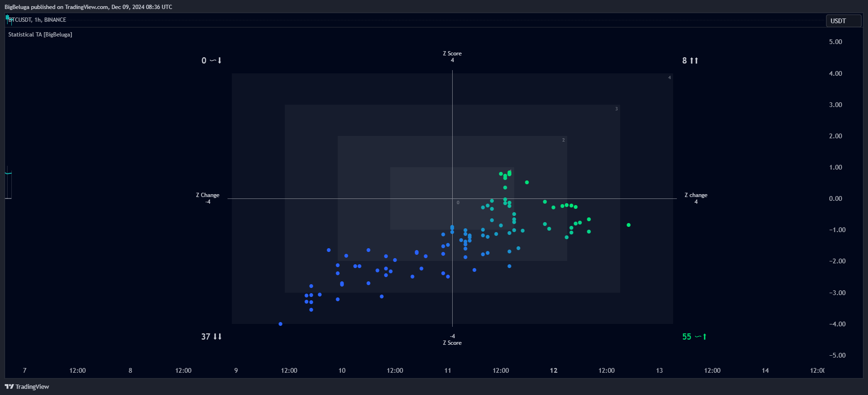Viewport: 868px width, 395px height.
Task: Click date 14 on the time axis
Action: (x=765, y=370)
